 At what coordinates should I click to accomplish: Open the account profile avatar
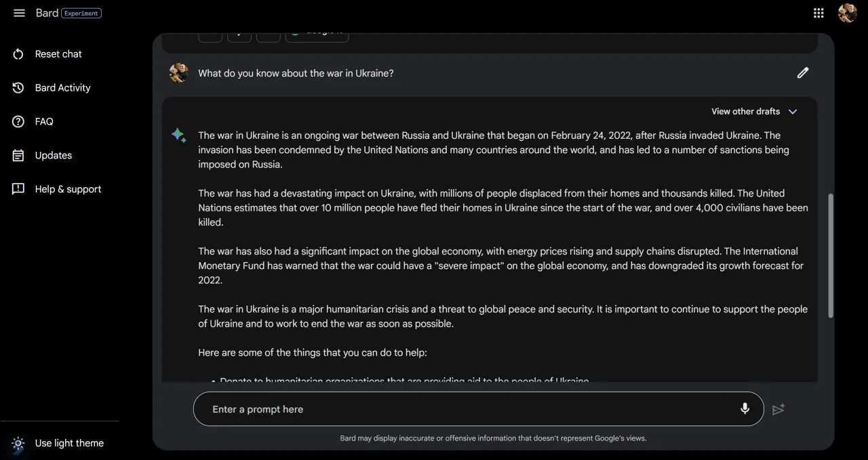pos(848,13)
